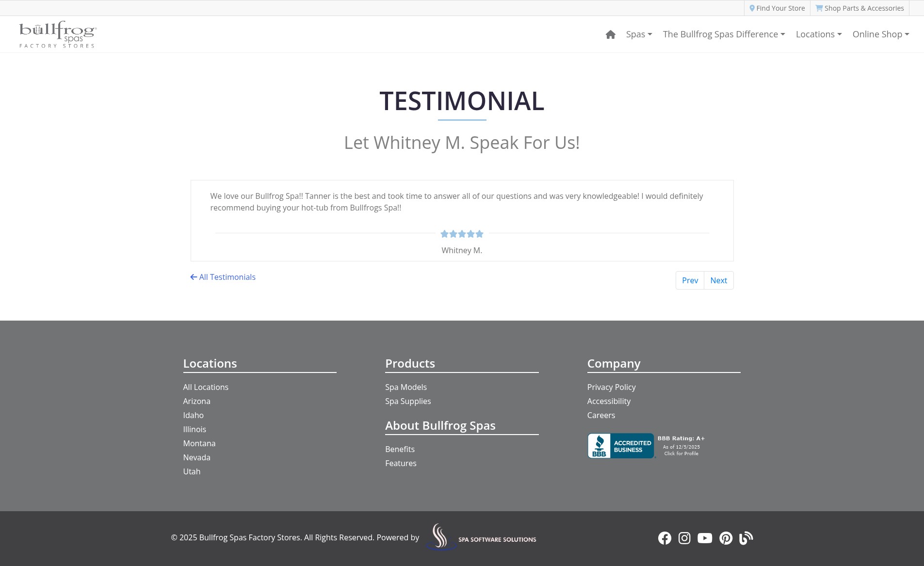This screenshot has width=924, height=566.
Task: Open the Features footer link
Action: click(401, 463)
